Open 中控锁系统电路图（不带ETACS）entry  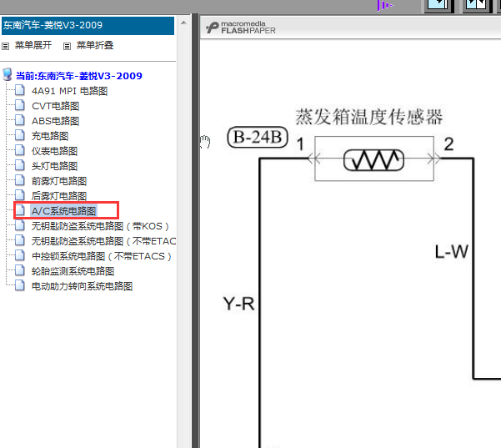(102, 256)
